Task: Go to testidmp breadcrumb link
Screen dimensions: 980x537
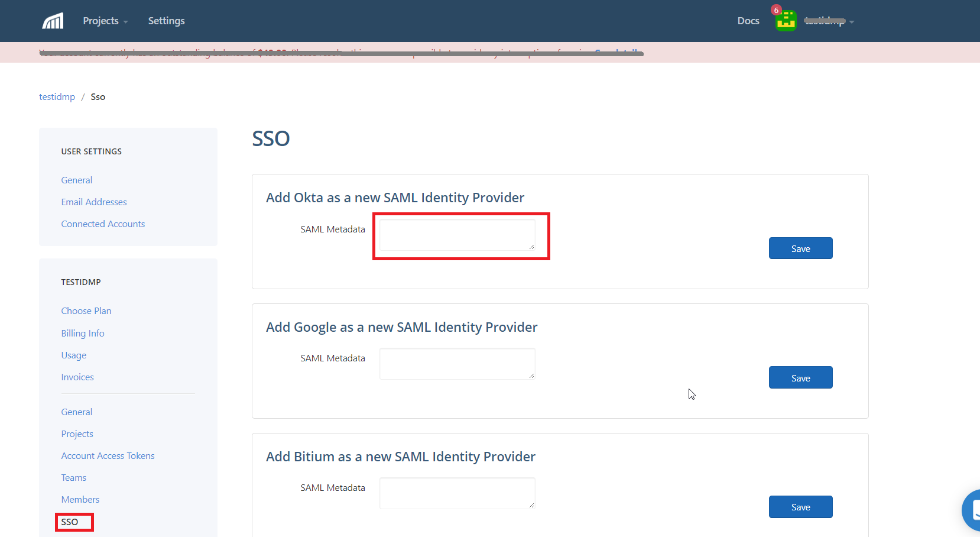Action: pyautogui.click(x=57, y=96)
